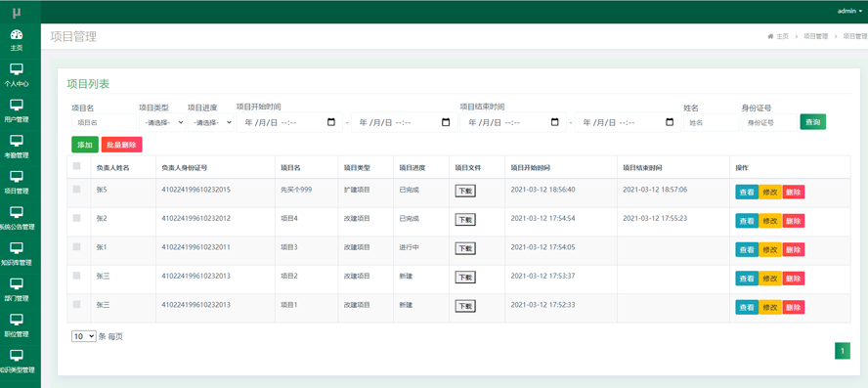Download file for 项目4
The width and height of the screenshot is (868, 388).
click(465, 220)
